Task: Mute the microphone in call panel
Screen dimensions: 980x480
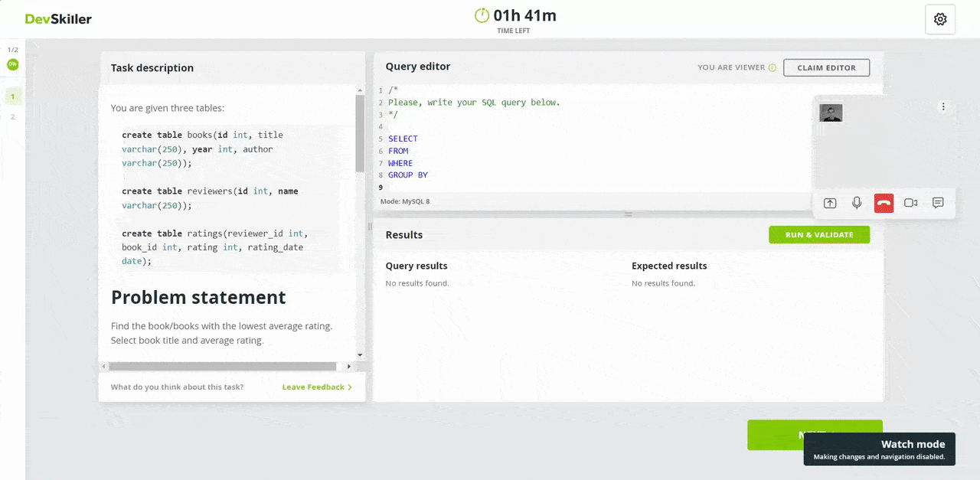Action: [857, 203]
